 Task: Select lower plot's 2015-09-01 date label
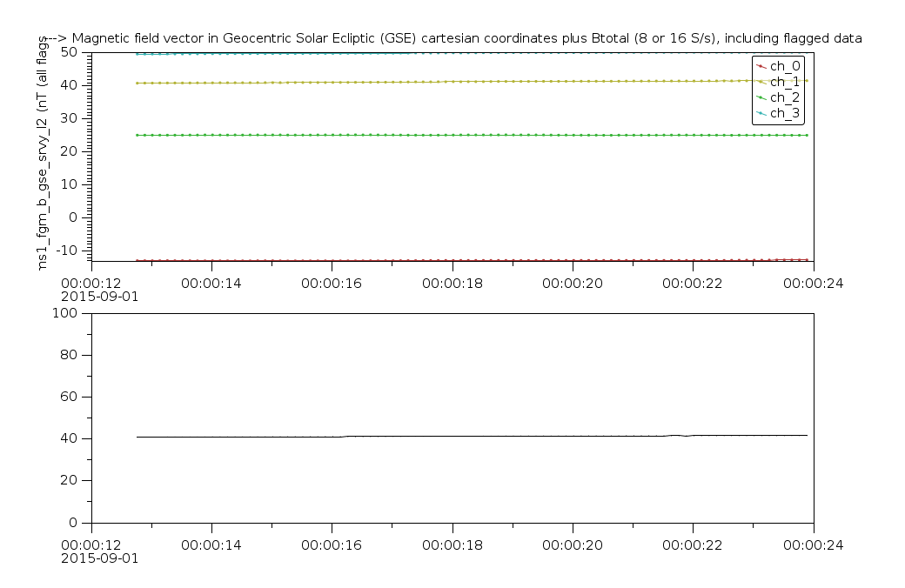click(x=99, y=558)
